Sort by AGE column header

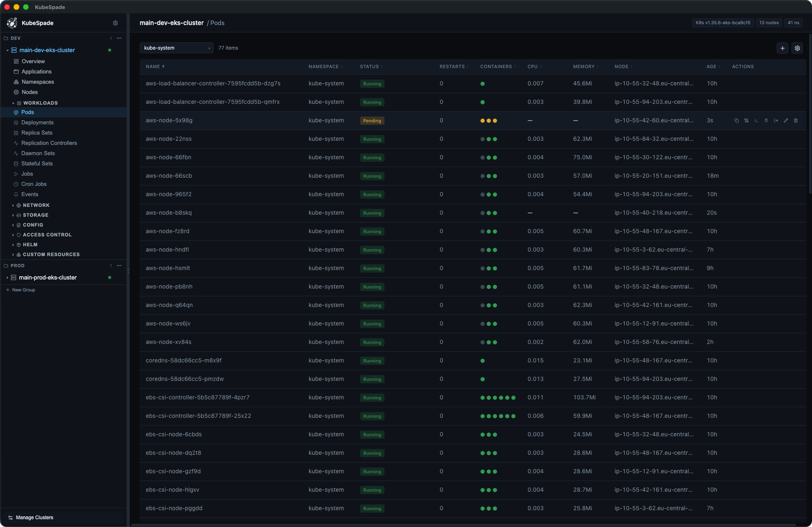(713, 66)
